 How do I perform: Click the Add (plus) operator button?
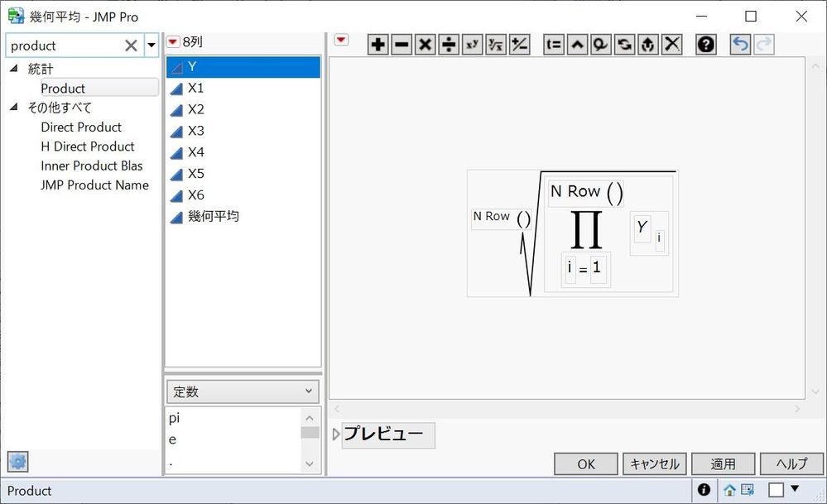[377, 45]
